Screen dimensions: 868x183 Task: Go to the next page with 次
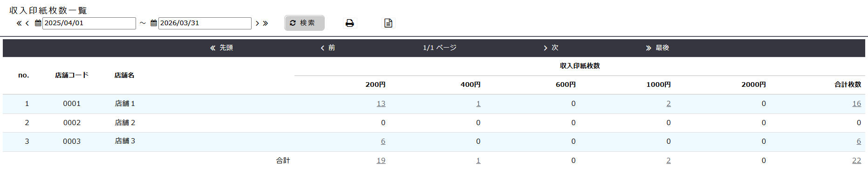(x=551, y=48)
